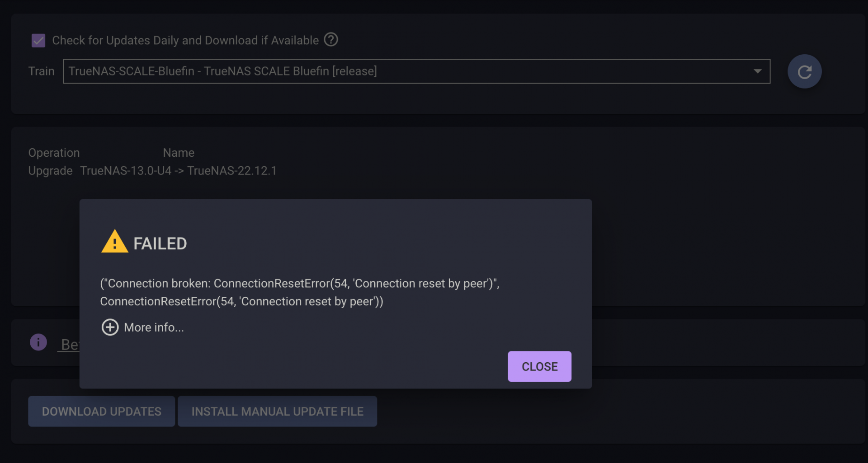Click the Name column header
The height and width of the screenshot is (463, 868).
pos(179,153)
